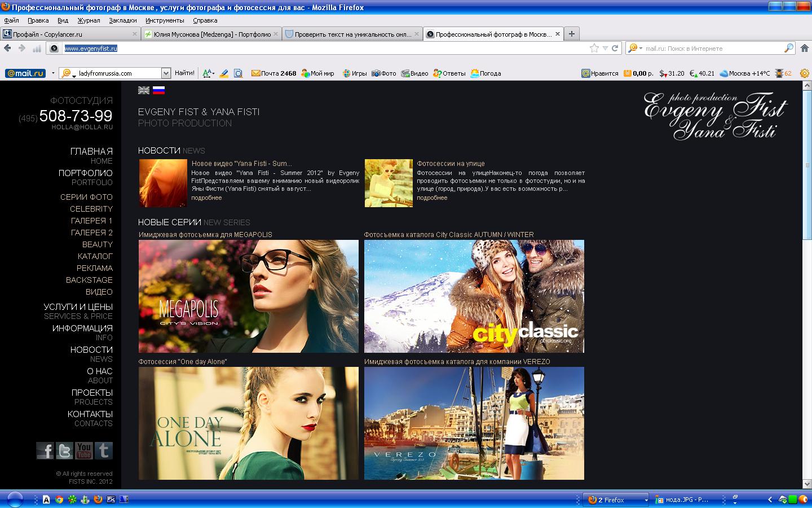Open Мой мир from Mail.ru toolbar
The width and height of the screenshot is (812, 508).
(x=318, y=73)
